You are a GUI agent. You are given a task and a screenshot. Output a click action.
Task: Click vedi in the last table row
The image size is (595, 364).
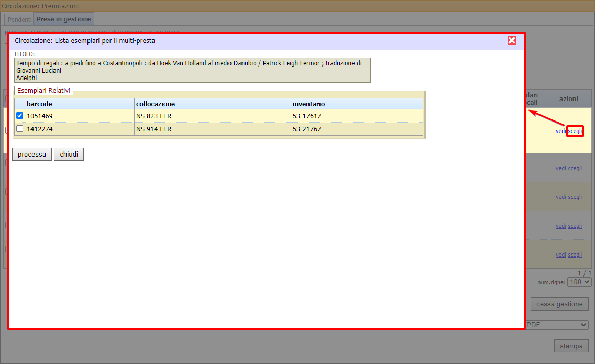560,255
